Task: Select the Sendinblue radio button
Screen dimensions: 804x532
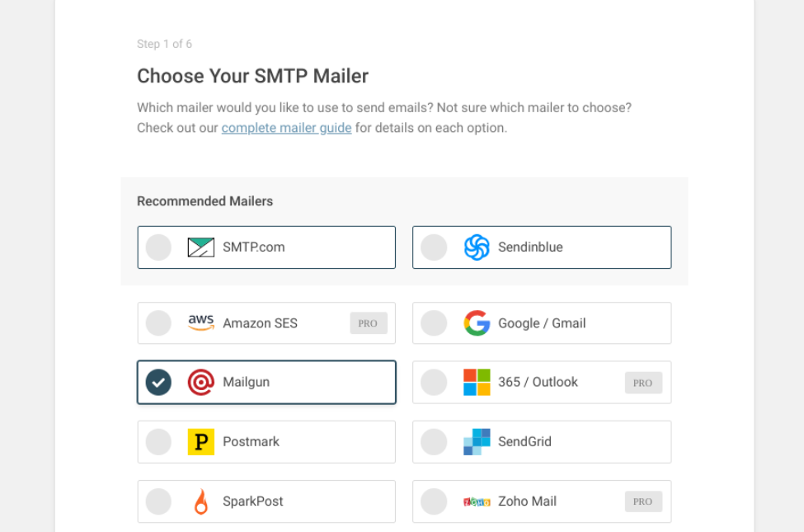Action: point(434,247)
